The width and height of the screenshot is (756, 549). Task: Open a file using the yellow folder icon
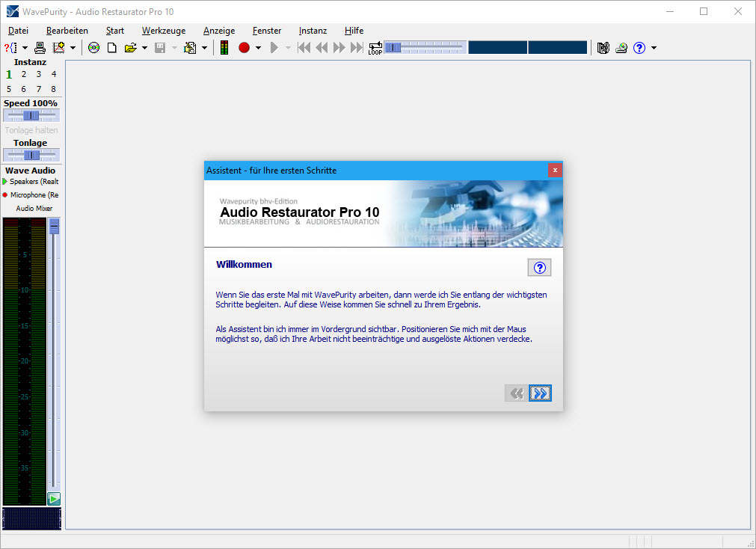tap(130, 48)
